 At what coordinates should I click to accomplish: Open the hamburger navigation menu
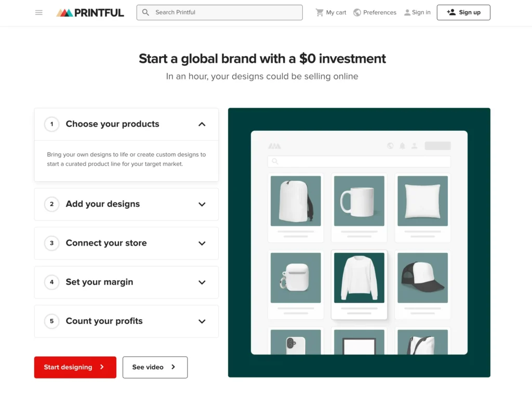[39, 12]
